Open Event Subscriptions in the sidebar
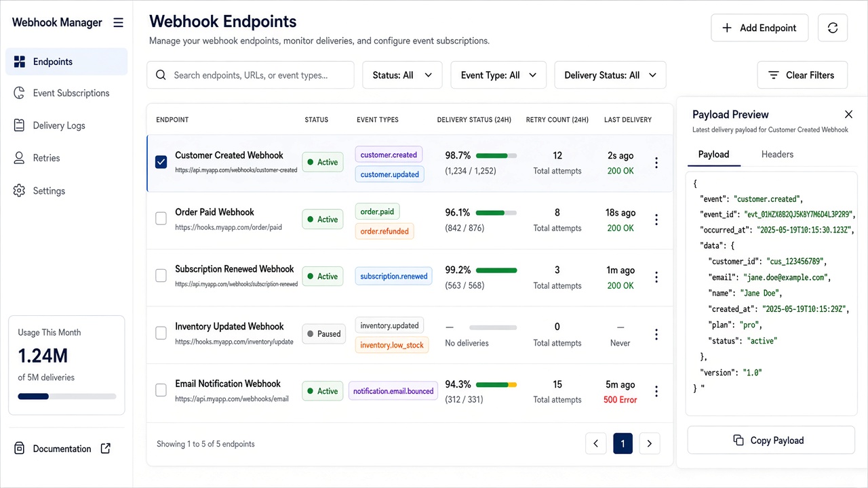This screenshot has width=868, height=488. click(x=66, y=93)
